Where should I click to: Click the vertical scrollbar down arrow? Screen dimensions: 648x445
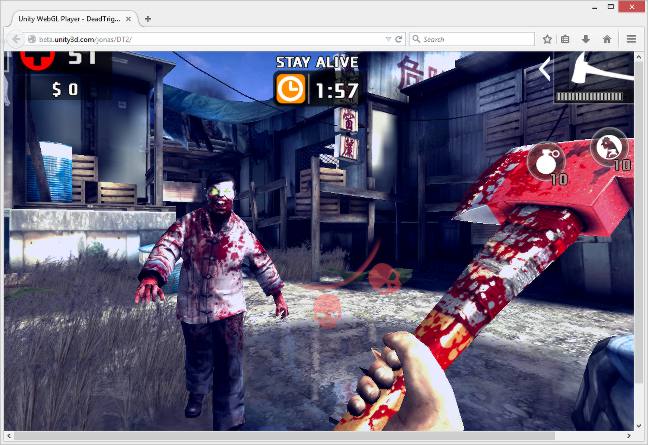click(640, 426)
